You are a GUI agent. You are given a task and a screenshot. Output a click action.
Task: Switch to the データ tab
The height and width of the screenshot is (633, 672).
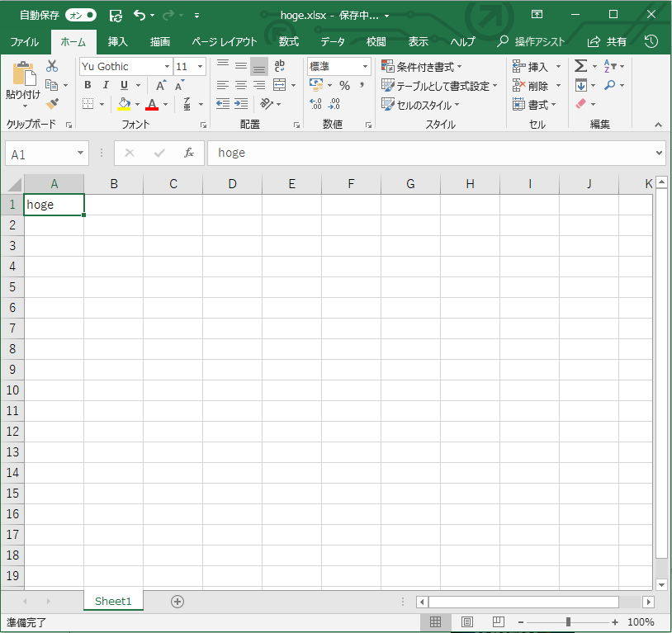coord(333,41)
